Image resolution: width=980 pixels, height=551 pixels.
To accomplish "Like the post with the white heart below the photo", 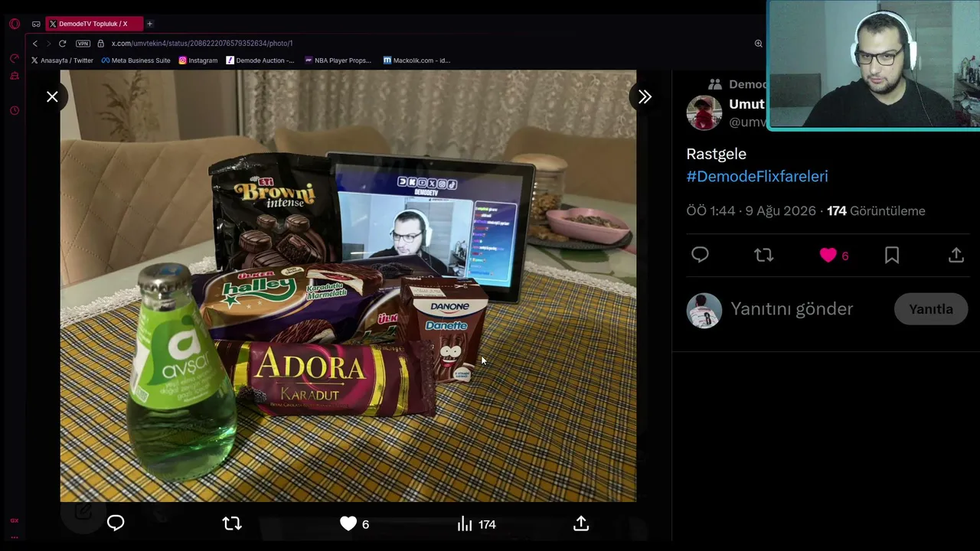I will pyautogui.click(x=348, y=523).
